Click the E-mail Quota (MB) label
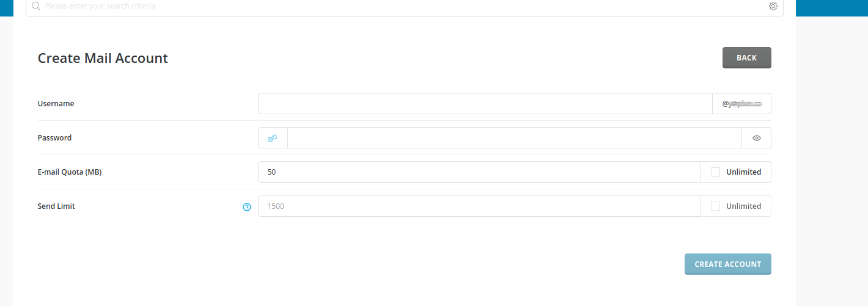This screenshot has width=868, height=306. click(x=70, y=172)
